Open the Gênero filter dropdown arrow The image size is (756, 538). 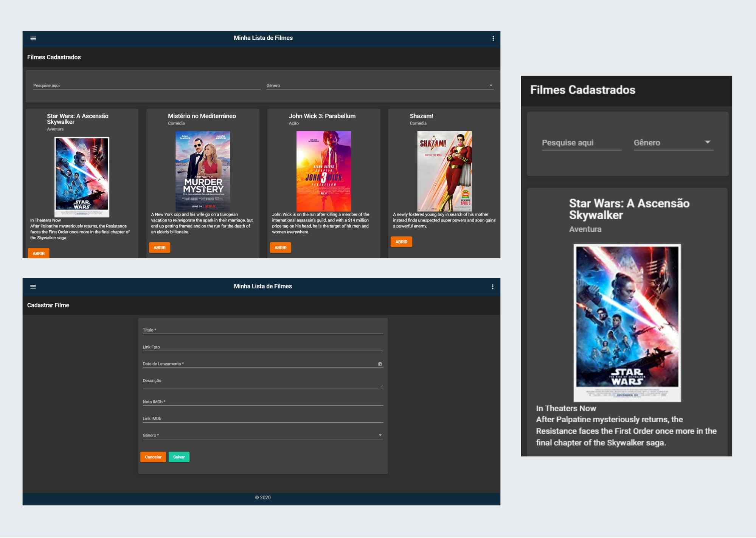491,85
